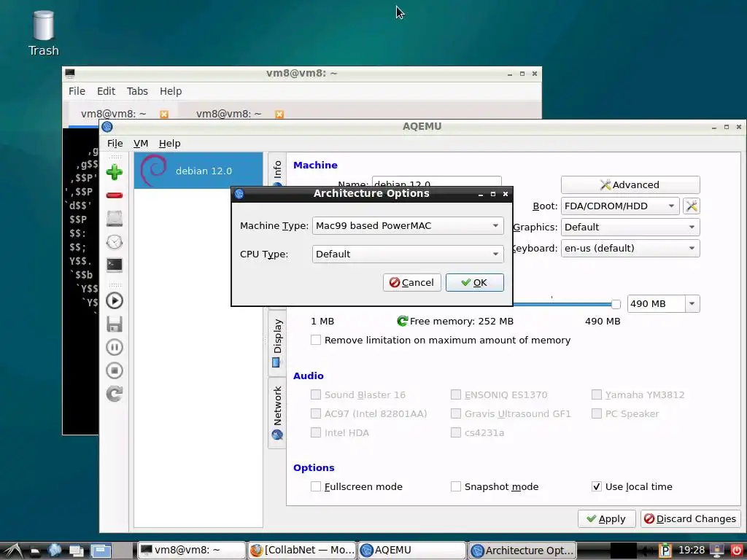Open the Keyboard en-us dropdown
This screenshot has height=560, width=747.
[x=630, y=248]
